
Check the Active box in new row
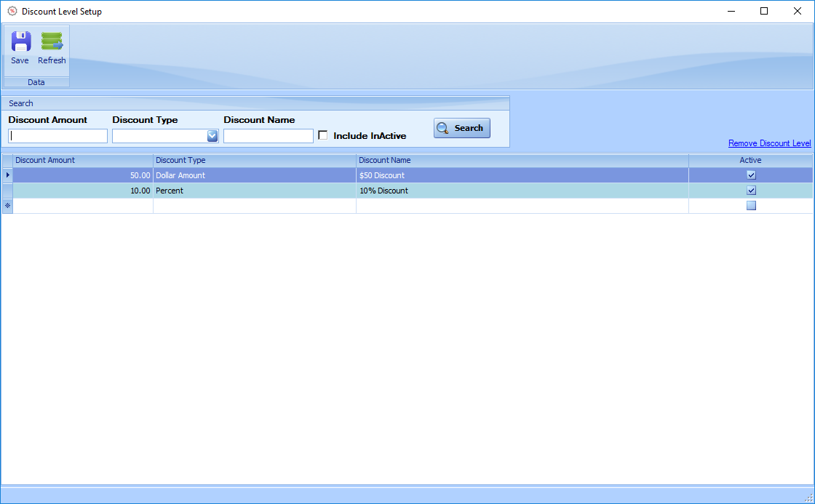pyautogui.click(x=751, y=206)
